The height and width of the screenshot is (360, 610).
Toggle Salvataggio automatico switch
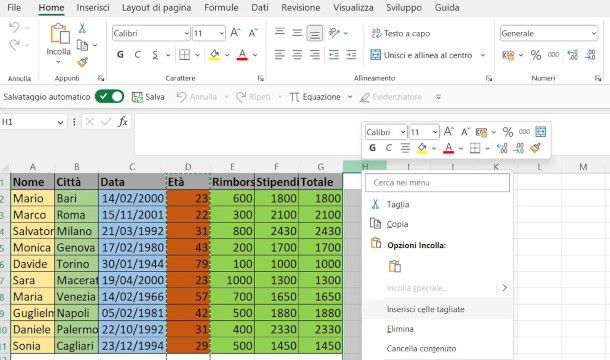pos(110,97)
